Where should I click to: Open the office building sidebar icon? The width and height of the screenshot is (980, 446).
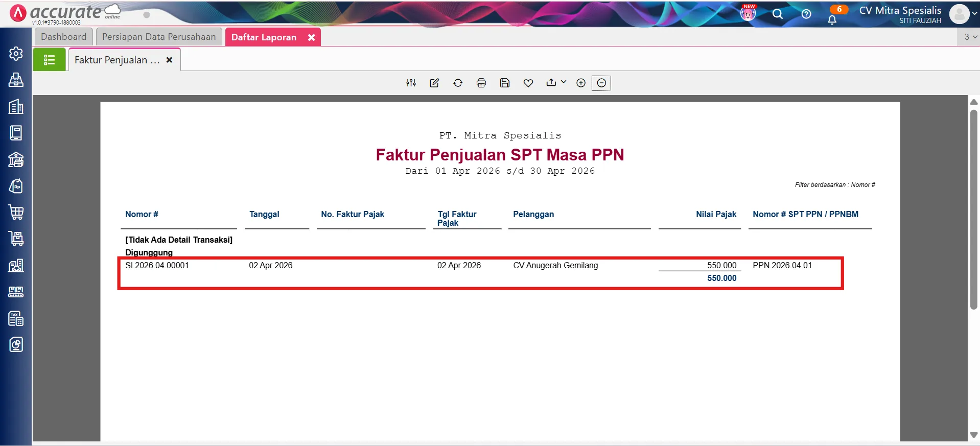[x=16, y=106]
